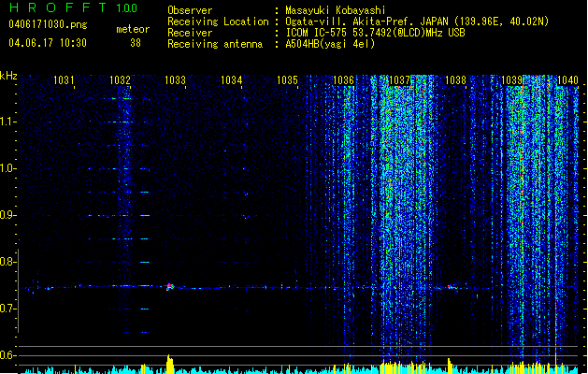
Task: Click the HROFFT 1.0.0 title text
Action: pos(73,7)
